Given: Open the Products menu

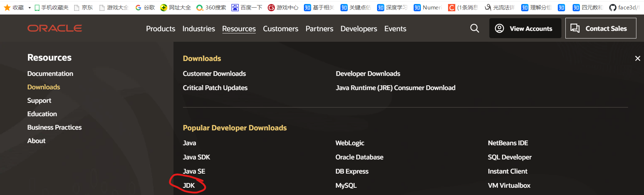Looking at the screenshot, I should [x=160, y=29].
